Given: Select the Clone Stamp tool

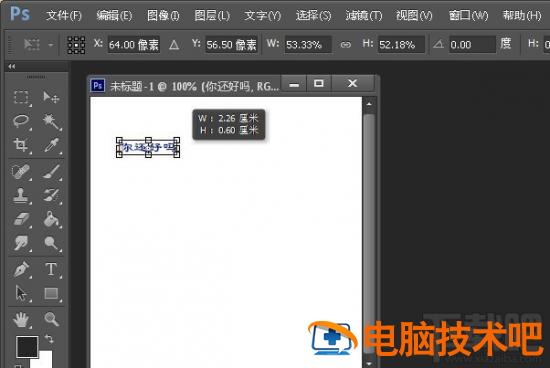Looking at the screenshot, I should [20, 196].
